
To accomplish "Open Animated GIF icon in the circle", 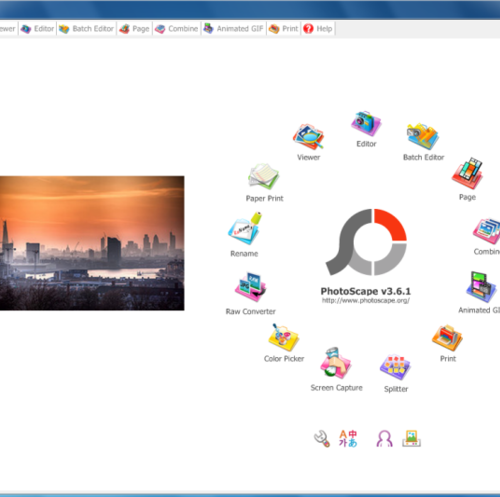I will coord(481,287).
